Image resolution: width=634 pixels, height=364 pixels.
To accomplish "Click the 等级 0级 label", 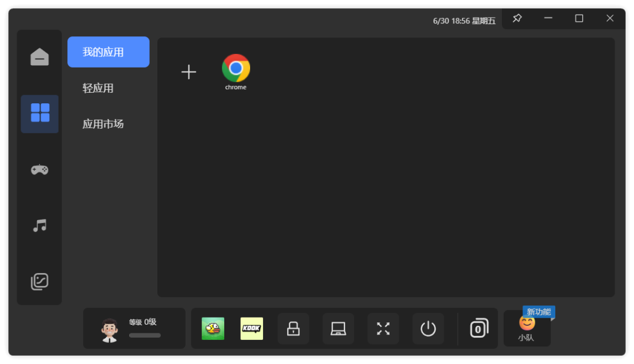I will coord(143,322).
